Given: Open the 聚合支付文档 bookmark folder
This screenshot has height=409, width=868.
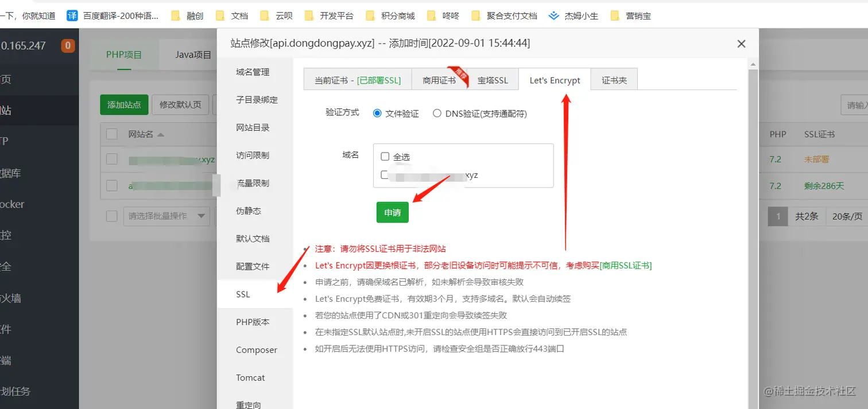Looking at the screenshot, I should point(504,15).
